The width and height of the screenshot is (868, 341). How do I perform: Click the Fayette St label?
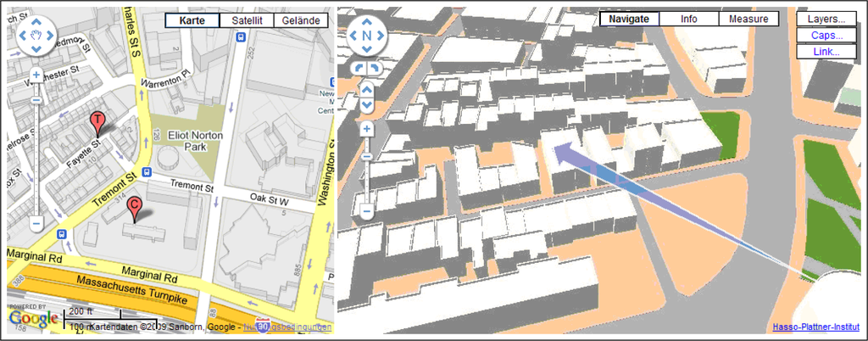click(x=83, y=152)
